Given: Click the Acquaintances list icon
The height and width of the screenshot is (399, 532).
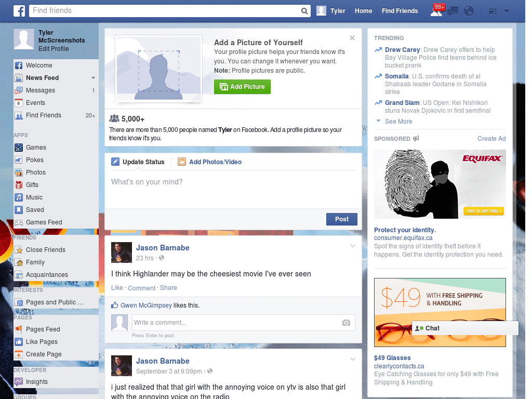Looking at the screenshot, I should pyautogui.click(x=19, y=275).
